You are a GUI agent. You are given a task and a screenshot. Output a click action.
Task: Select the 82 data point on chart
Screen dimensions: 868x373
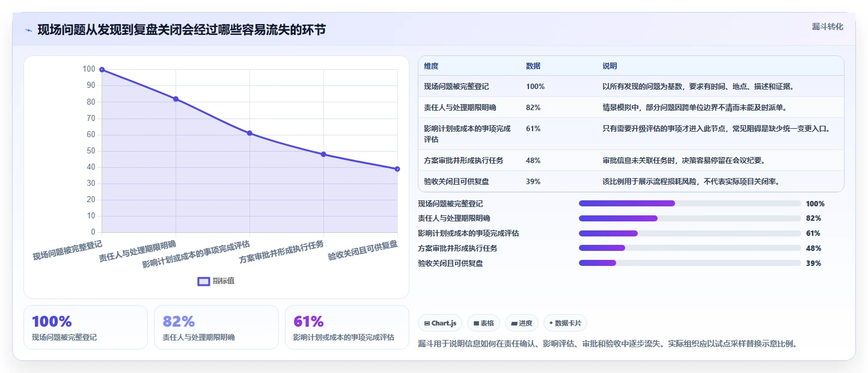click(176, 99)
